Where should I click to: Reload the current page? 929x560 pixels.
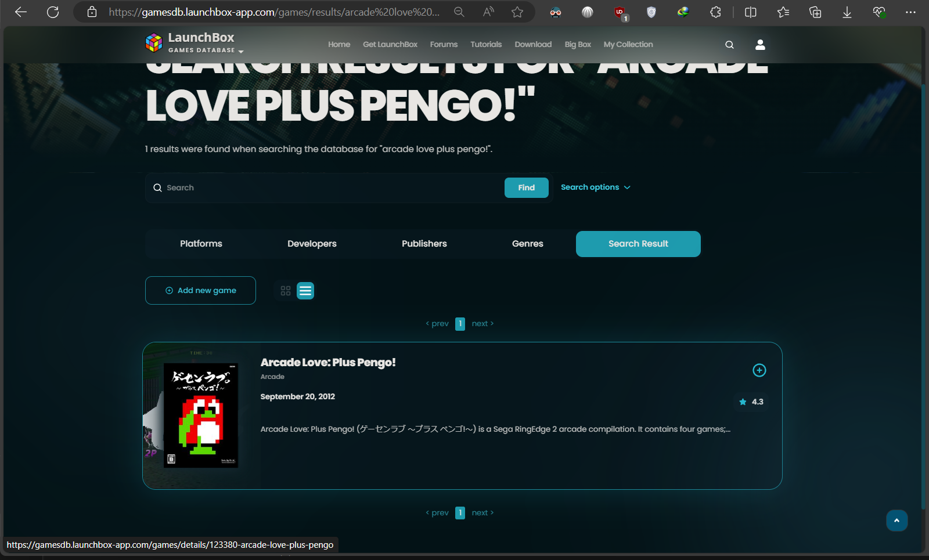[53, 12]
